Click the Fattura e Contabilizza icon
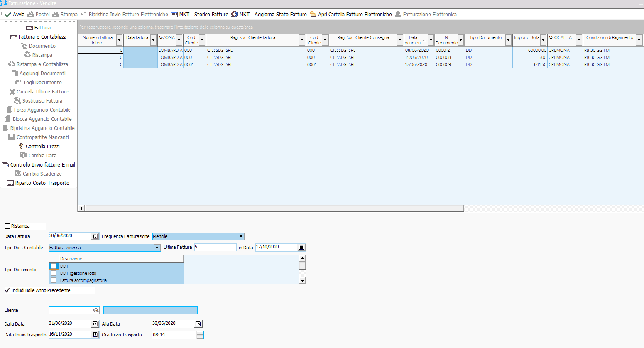Viewport: 644px width, 348px height. click(14, 37)
